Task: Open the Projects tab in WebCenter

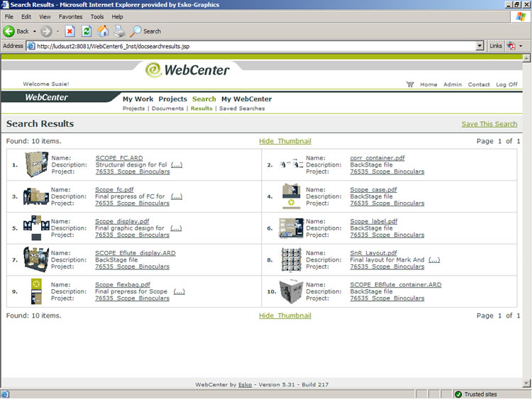Action: click(172, 99)
